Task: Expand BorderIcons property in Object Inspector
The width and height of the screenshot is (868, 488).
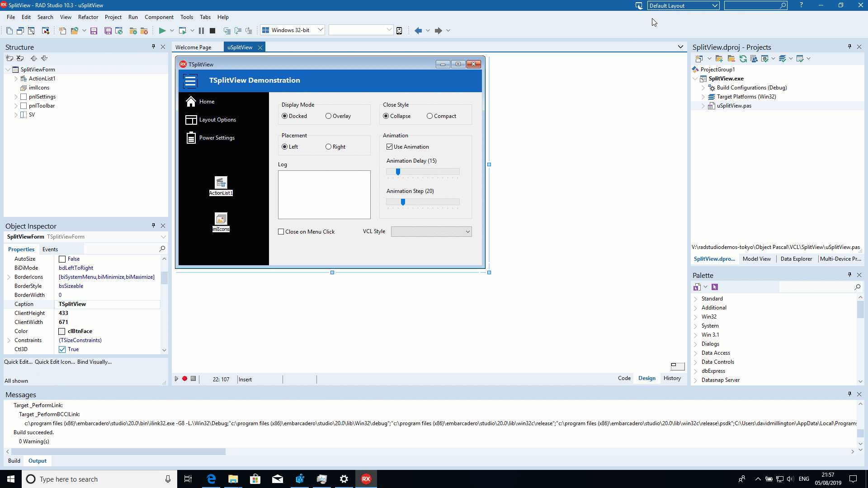Action: [9, 277]
